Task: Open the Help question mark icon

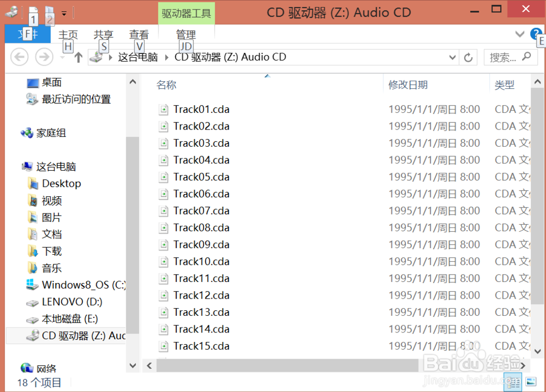Action: tap(536, 34)
